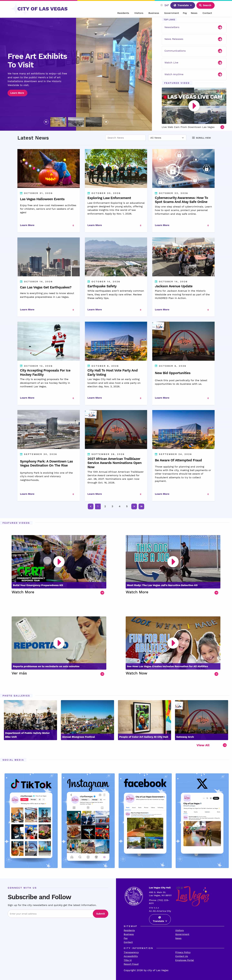
Task: Click the Watch Live arrow icon
Action: (x=220, y=63)
